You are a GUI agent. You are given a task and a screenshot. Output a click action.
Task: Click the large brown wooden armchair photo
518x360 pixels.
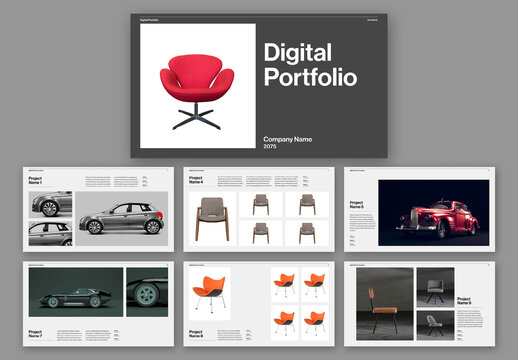[x=212, y=219]
